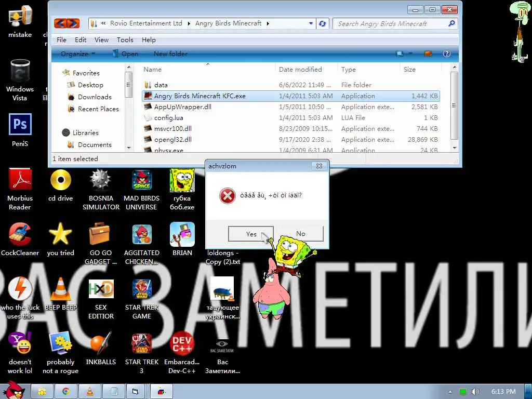Sort by the Date modified column

click(307, 69)
